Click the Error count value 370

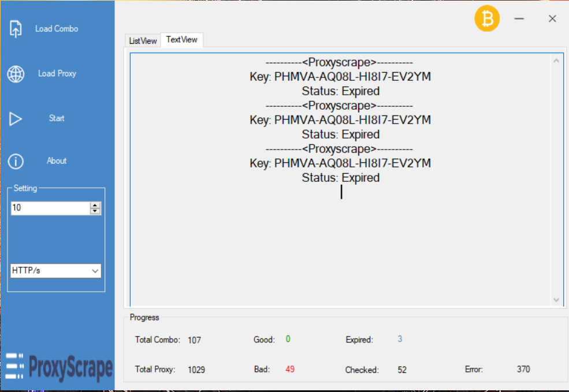(x=523, y=369)
